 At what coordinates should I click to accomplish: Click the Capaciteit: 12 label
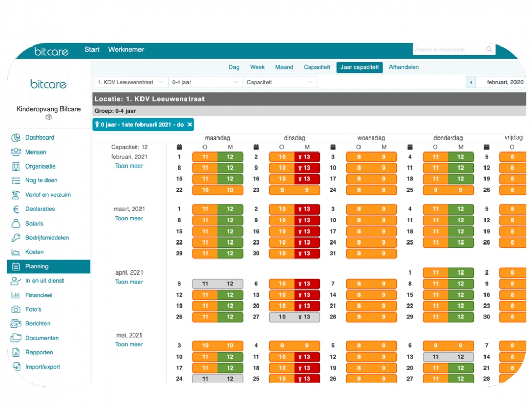click(129, 147)
